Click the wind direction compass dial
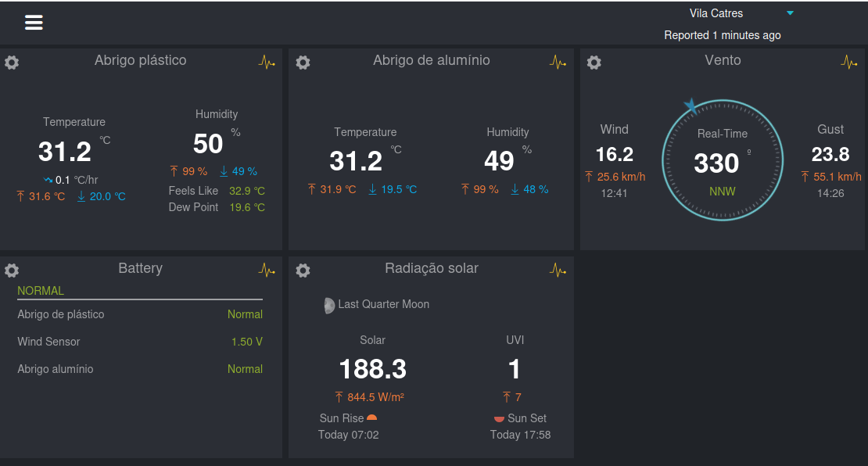 tap(723, 160)
